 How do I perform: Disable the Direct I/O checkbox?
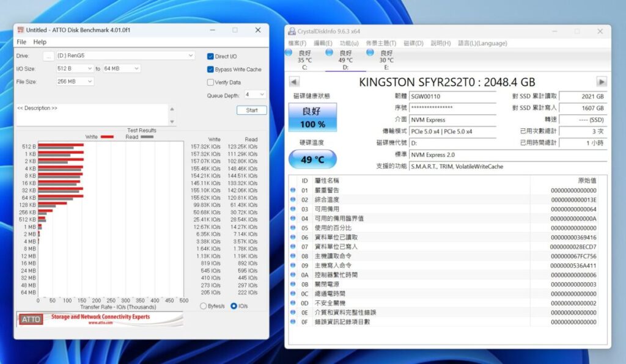click(x=210, y=56)
